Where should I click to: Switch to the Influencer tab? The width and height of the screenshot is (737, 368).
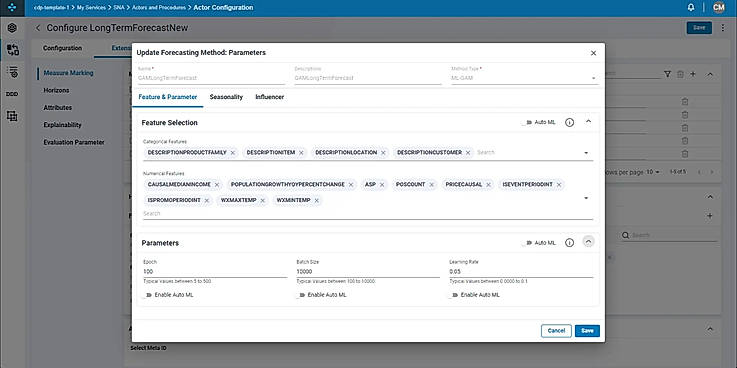tap(269, 97)
